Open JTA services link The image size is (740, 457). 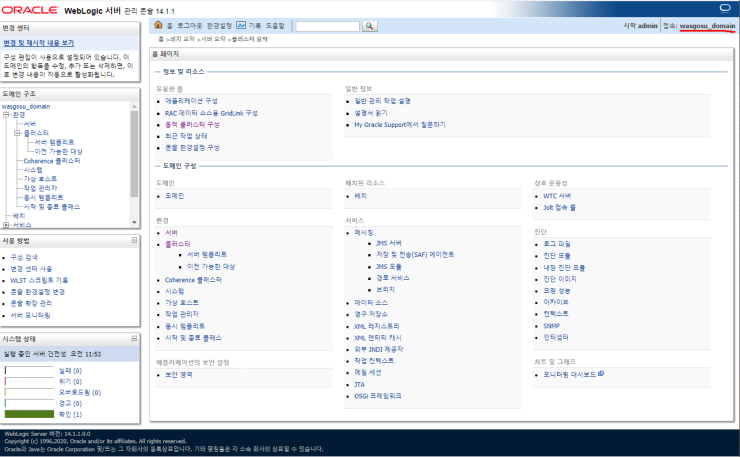pyautogui.click(x=360, y=385)
